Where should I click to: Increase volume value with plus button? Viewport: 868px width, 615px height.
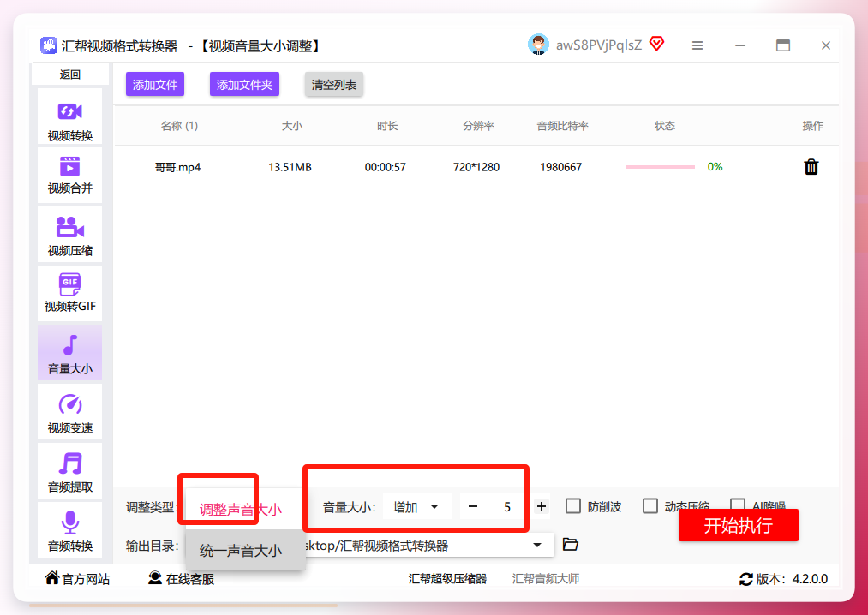pyautogui.click(x=542, y=506)
